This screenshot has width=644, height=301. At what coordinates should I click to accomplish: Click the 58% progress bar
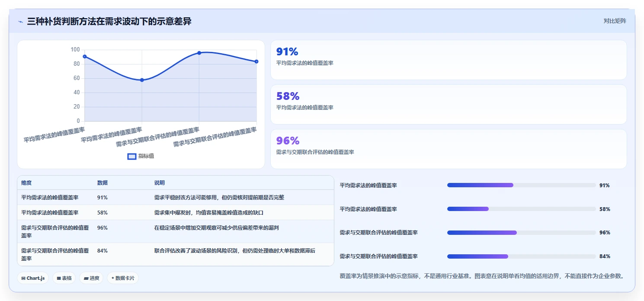pos(522,209)
